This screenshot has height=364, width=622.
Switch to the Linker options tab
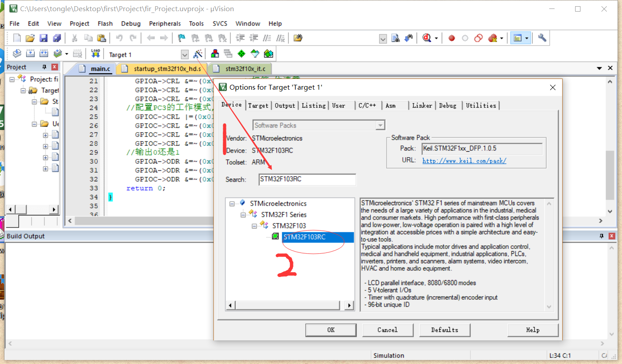(422, 106)
